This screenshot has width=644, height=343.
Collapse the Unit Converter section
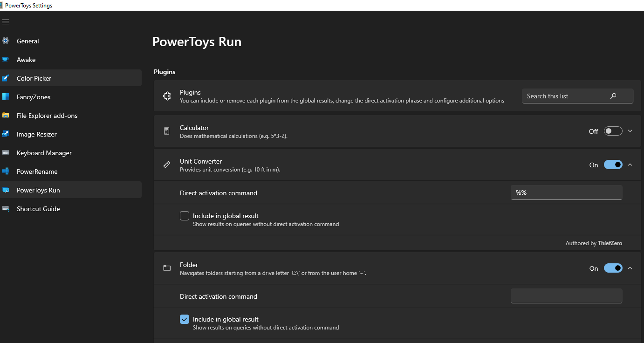630,165
